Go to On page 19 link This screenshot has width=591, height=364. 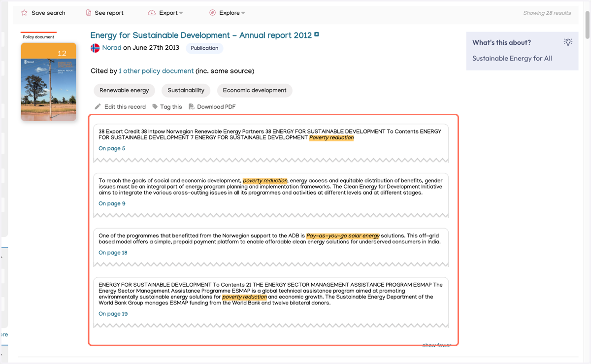pos(113,314)
